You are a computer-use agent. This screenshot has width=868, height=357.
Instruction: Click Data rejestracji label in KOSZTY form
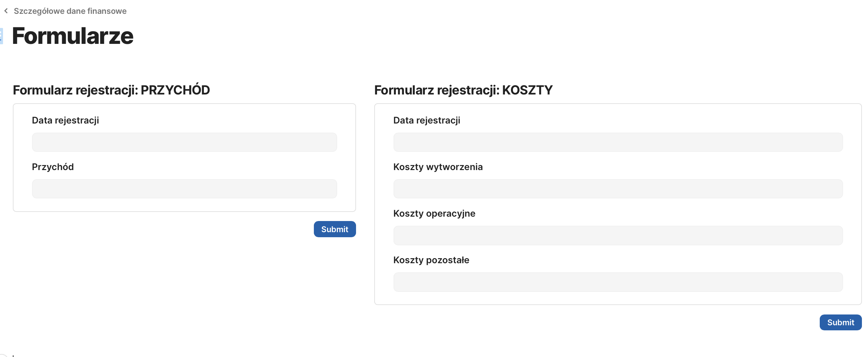click(427, 120)
